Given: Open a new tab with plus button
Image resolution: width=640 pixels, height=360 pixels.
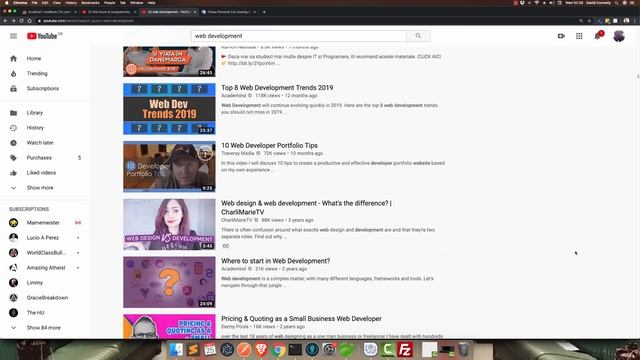Looking at the screenshot, I should coord(264,12).
